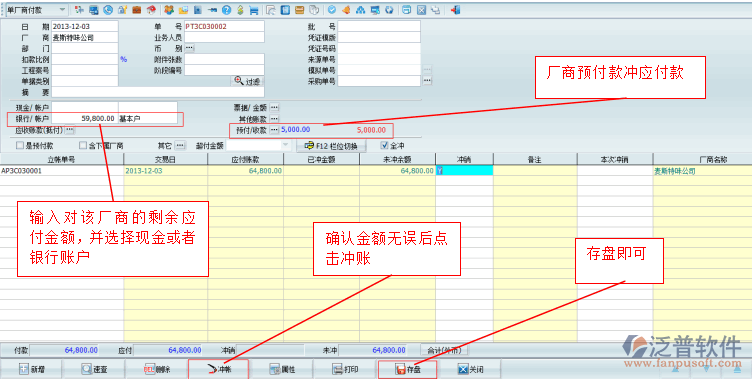This screenshot has height=379, width=752.
Task: Click the 冲帐 button
Action: tap(219, 369)
